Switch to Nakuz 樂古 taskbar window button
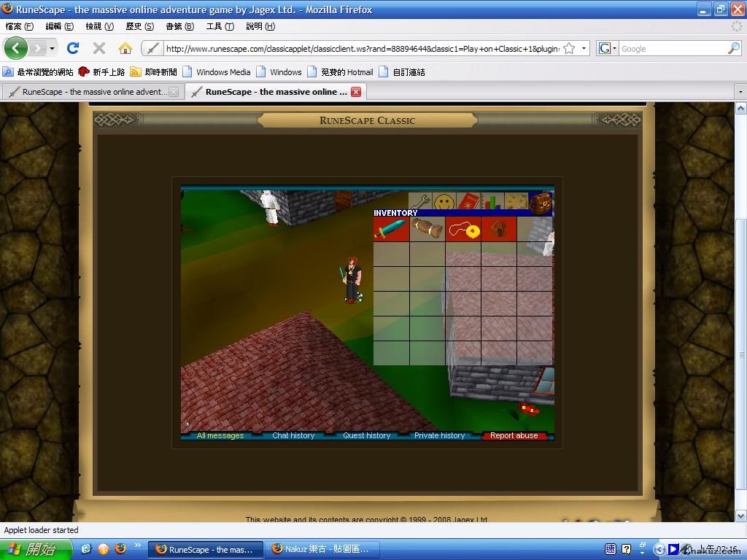The image size is (747, 560). [322, 550]
